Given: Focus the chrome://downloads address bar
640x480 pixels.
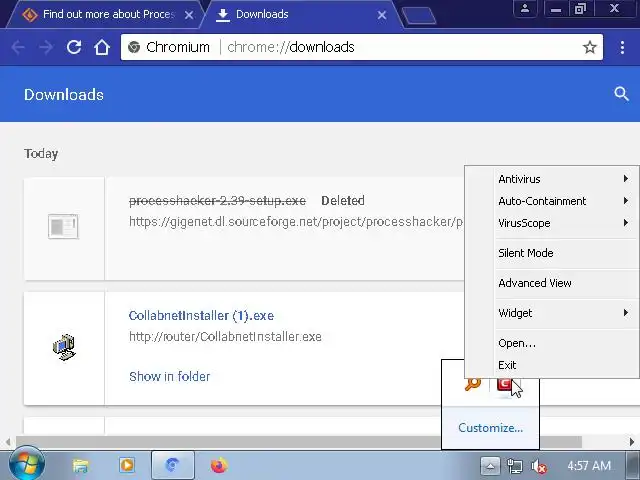Looking at the screenshot, I should (x=361, y=47).
